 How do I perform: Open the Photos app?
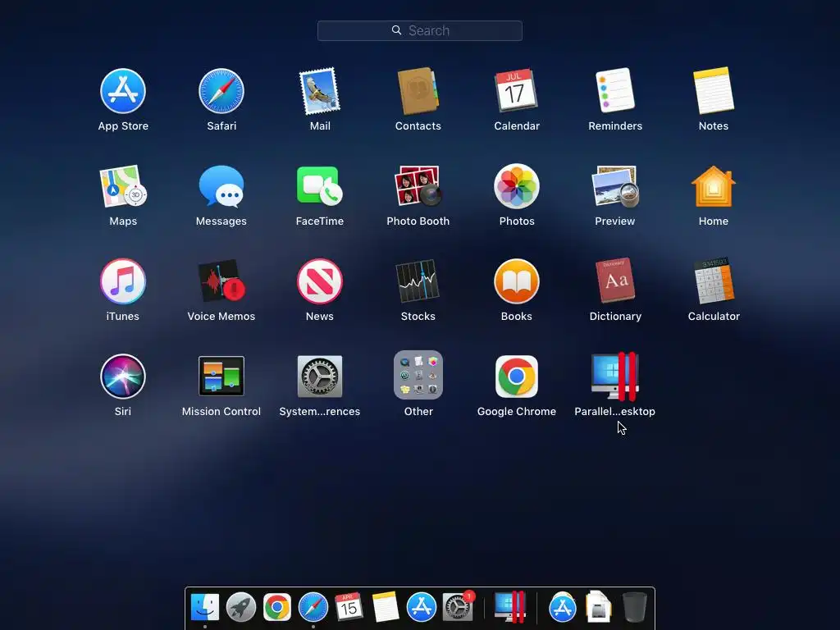(517, 186)
